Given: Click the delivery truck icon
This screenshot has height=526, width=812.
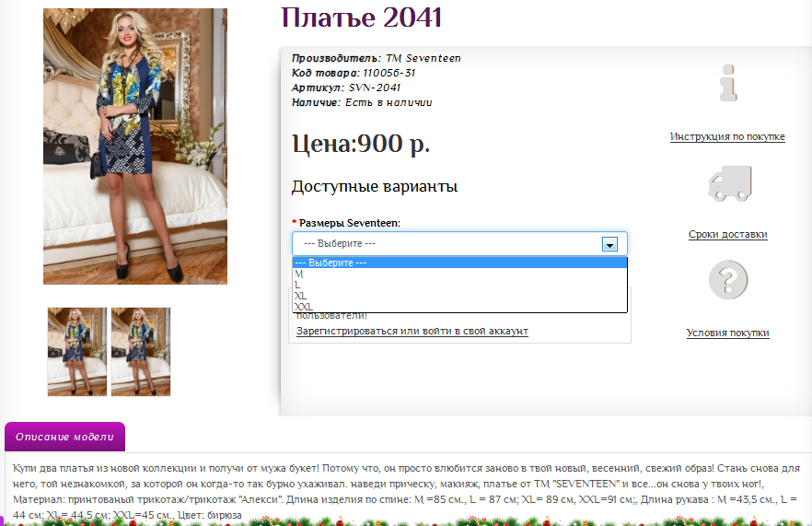Looking at the screenshot, I should pyautogui.click(x=730, y=183).
